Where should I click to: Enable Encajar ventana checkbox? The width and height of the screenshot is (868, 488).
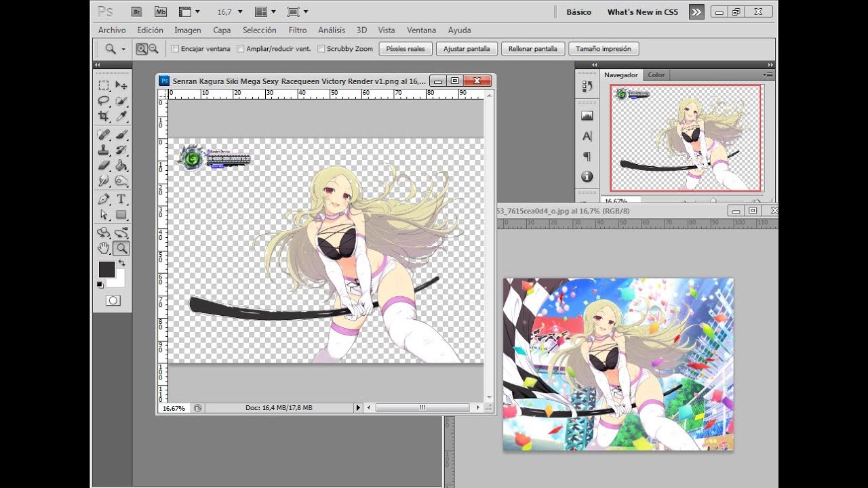[176, 49]
